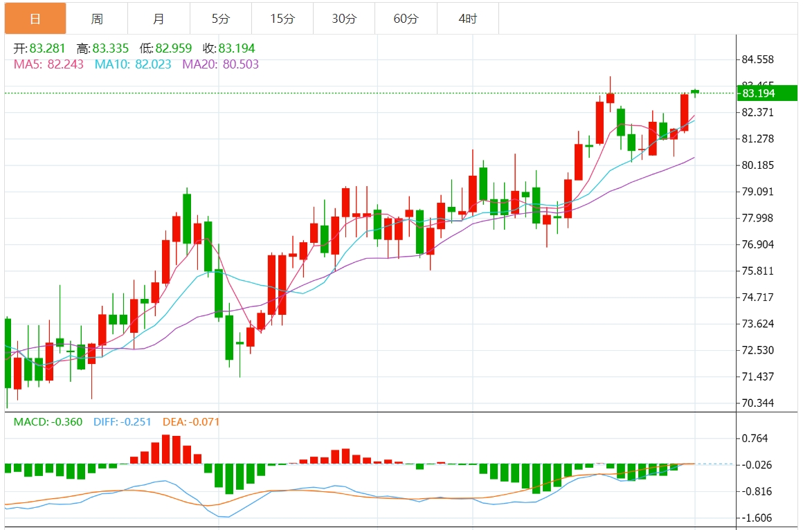This screenshot has width=812, height=530.
Task: Switch to the 月 monthly tab
Action: point(159,19)
